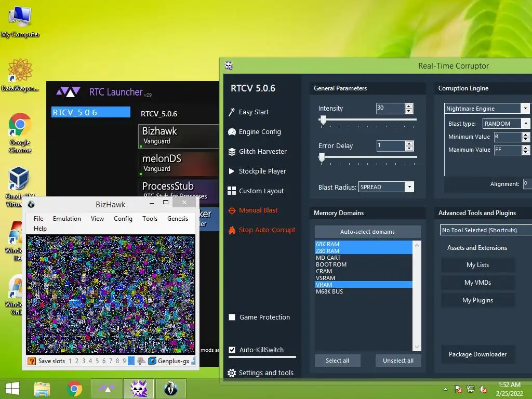
Task: Show hidden tray icons arrow
Action: tap(445, 389)
